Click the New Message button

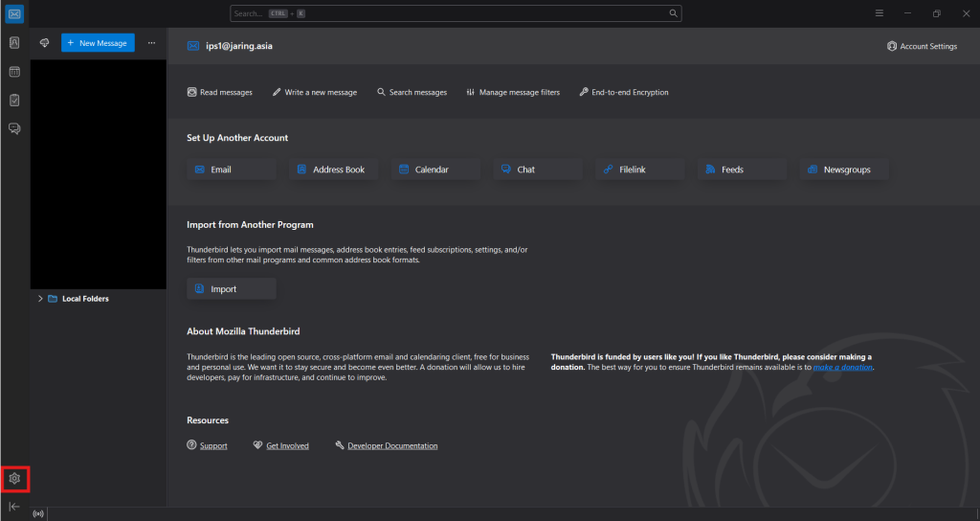point(98,43)
